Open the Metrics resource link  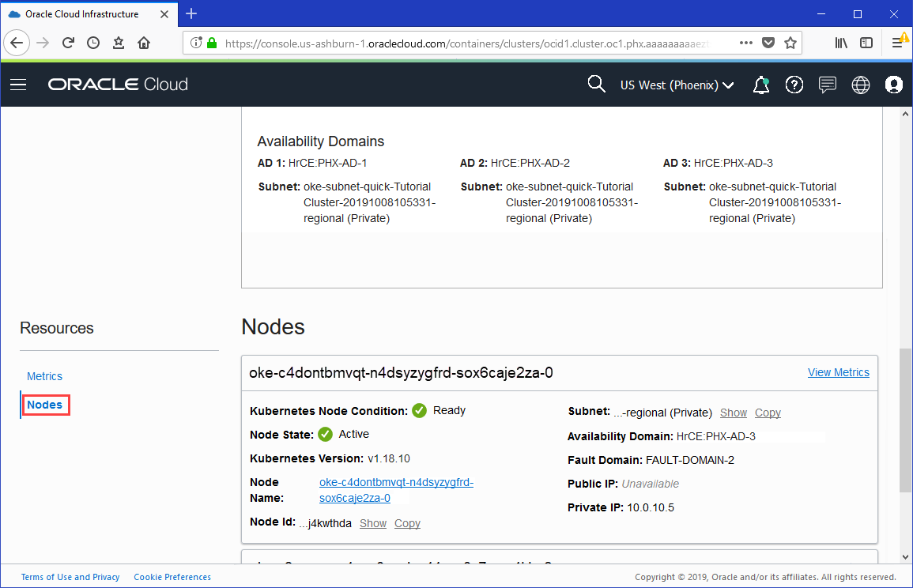point(44,376)
